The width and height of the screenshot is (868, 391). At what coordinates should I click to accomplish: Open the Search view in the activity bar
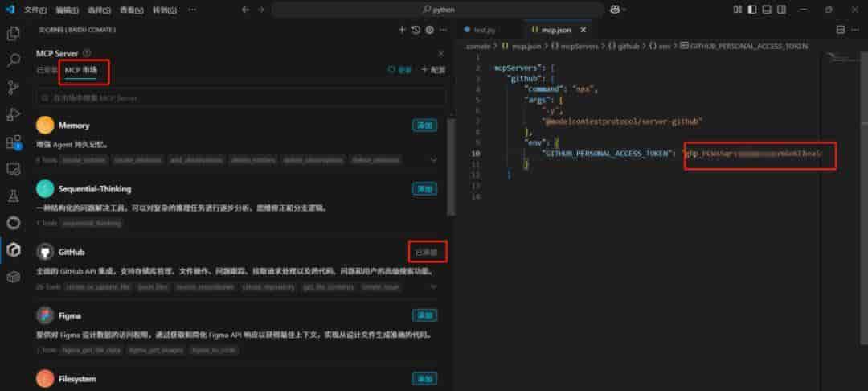coord(14,60)
